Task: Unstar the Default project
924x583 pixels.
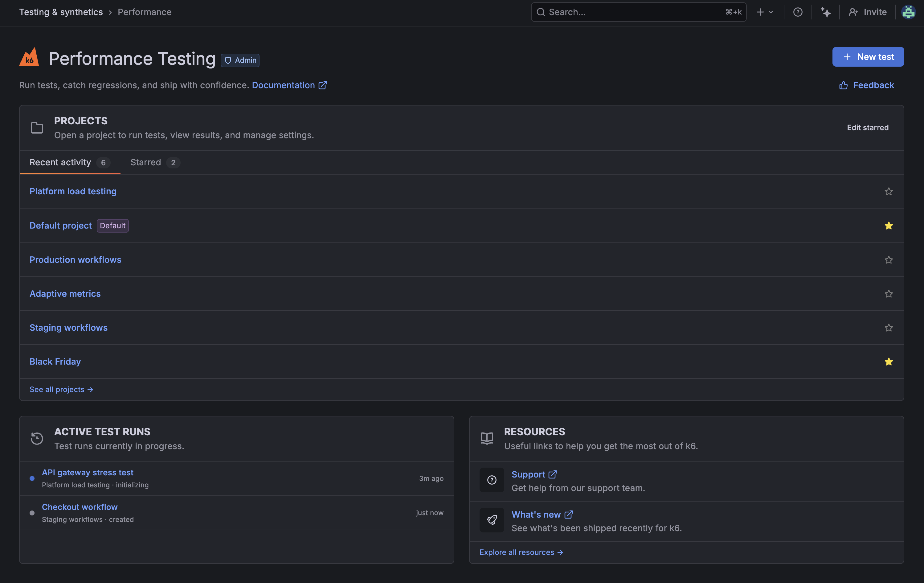Action: (x=889, y=225)
